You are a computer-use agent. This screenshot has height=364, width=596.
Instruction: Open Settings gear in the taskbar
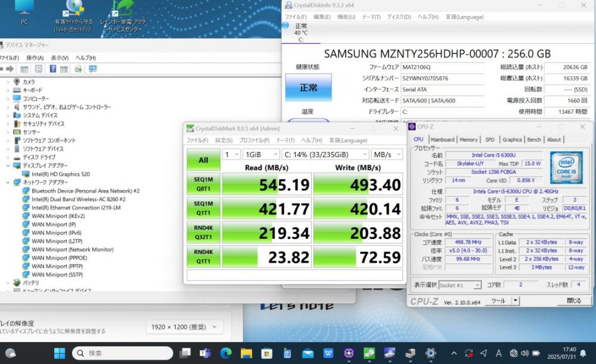431,353
